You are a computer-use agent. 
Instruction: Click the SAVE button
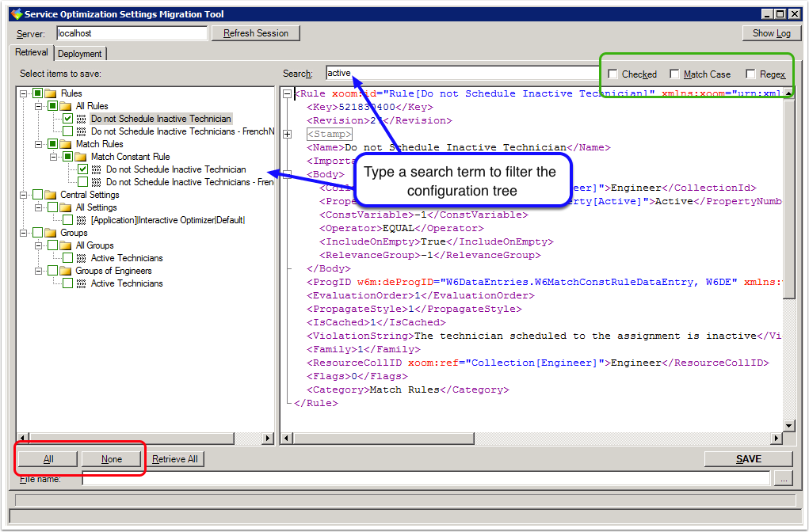[x=748, y=459]
